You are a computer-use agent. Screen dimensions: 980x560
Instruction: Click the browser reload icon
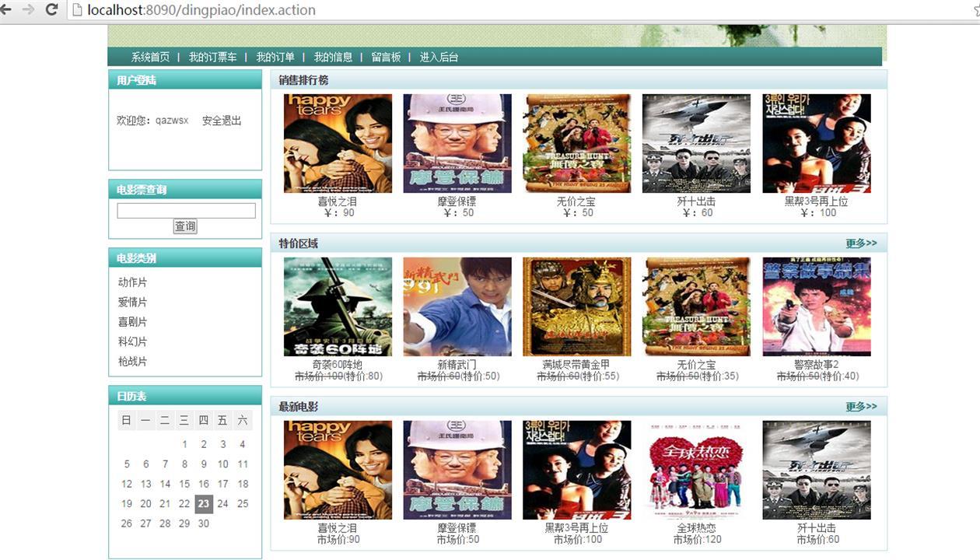coord(52,9)
